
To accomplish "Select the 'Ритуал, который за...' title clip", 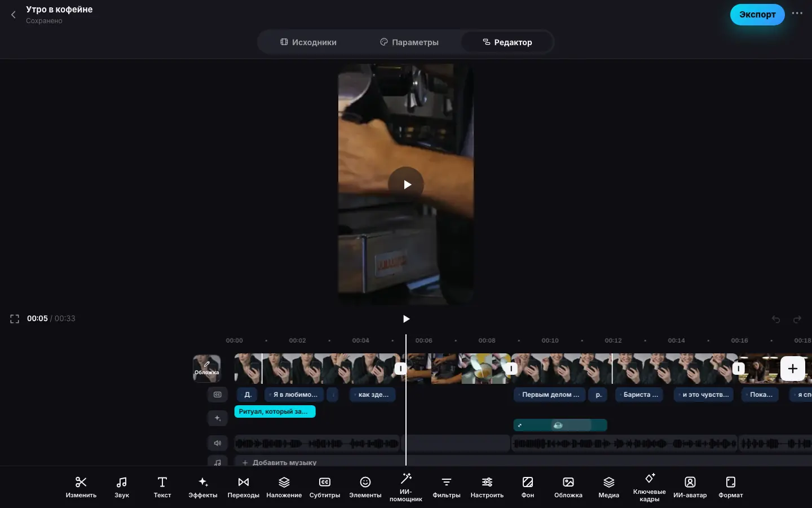I will (275, 411).
